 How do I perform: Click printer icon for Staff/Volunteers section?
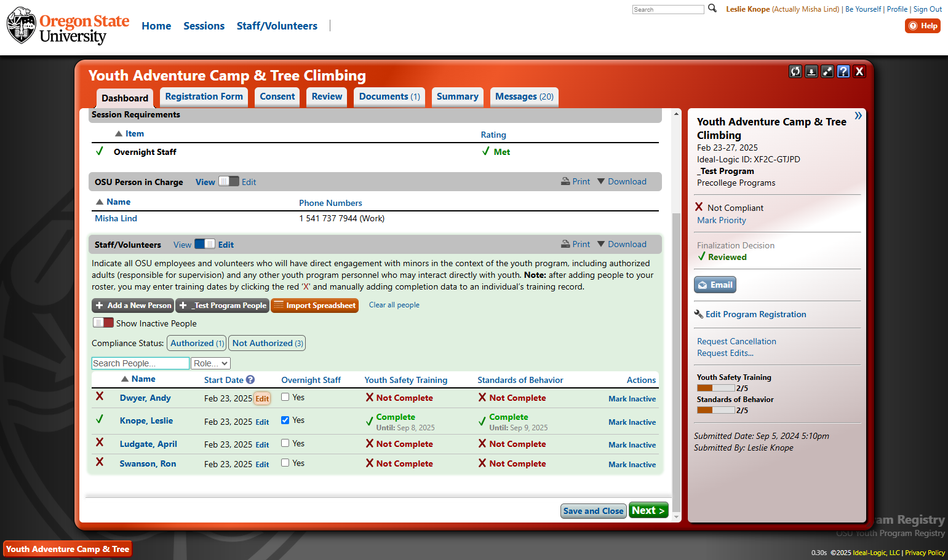pyautogui.click(x=565, y=244)
